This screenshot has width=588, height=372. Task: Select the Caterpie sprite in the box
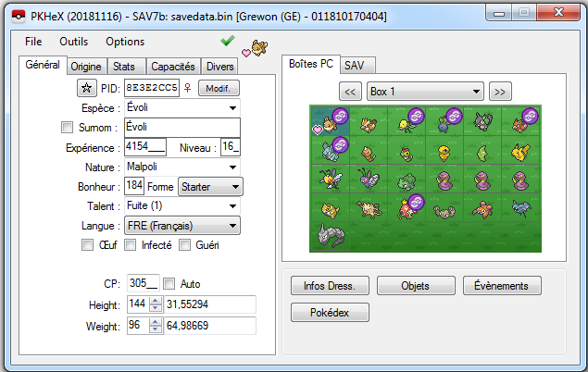pos(407,154)
